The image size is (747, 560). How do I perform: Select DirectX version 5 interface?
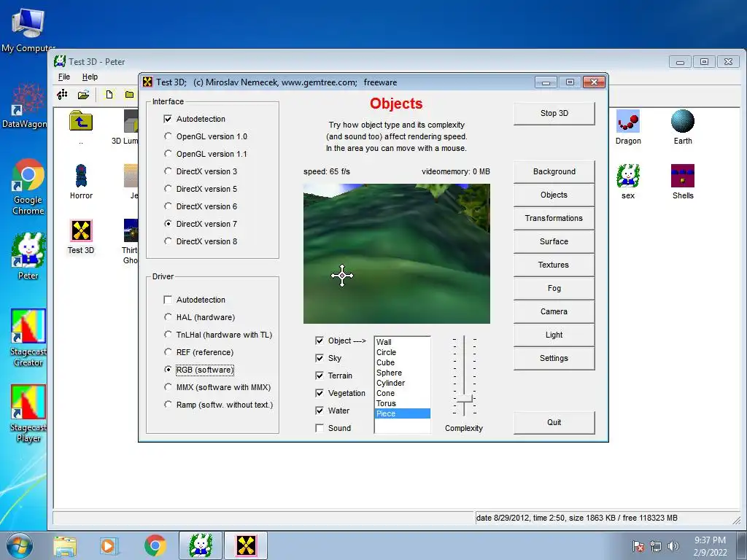(168, 189)
